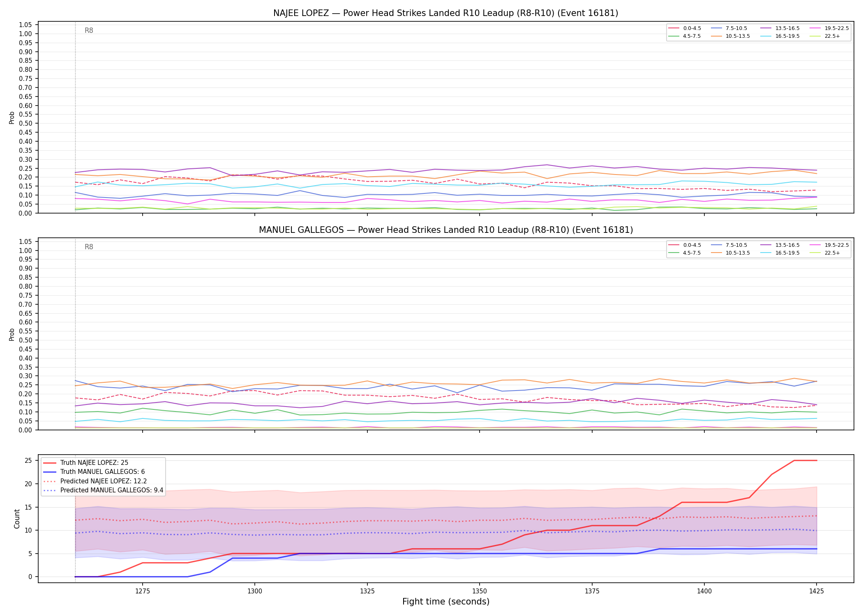Click the 1300 x-axis tick label
This screenshot has height=616, width=863.
coord(255,591)
